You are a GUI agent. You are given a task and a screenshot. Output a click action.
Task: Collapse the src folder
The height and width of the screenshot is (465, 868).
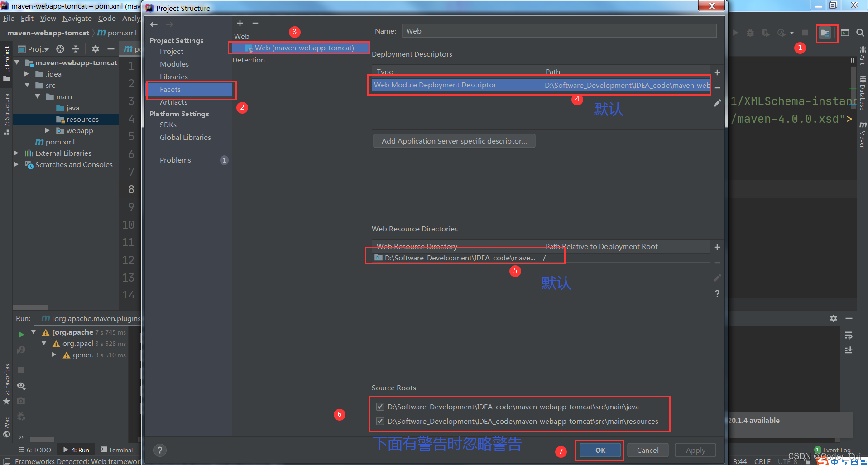27,85
